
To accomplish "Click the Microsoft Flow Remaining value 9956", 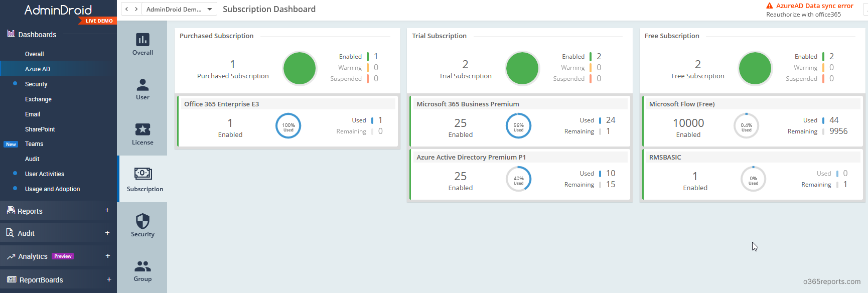I will pos(838,131).
